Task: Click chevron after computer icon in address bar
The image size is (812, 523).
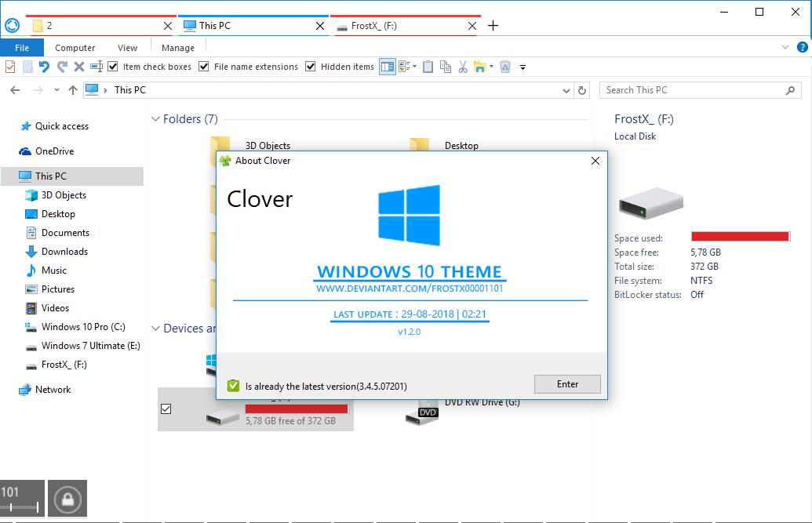Action: pyautogui.click(x=105, y=90)
